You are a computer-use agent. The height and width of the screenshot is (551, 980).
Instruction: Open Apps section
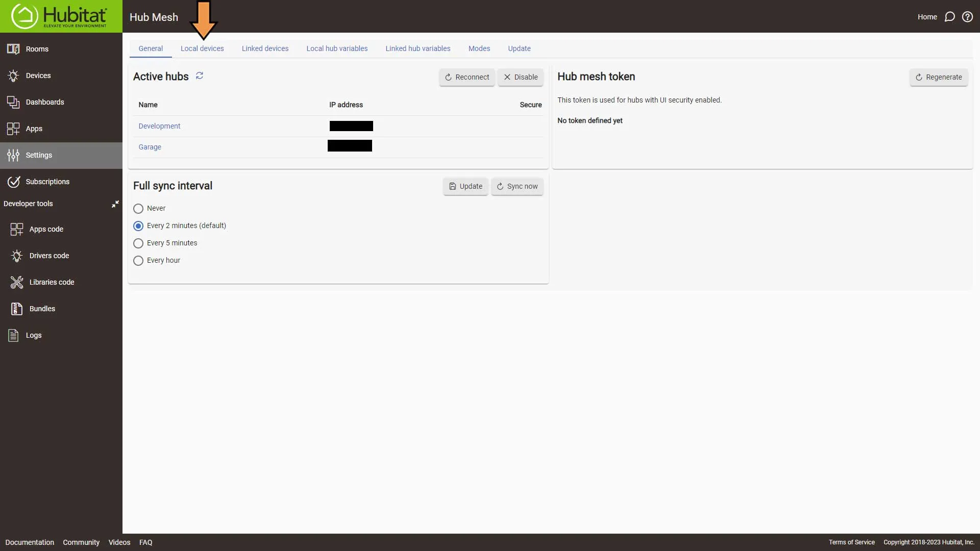[34, 129]
